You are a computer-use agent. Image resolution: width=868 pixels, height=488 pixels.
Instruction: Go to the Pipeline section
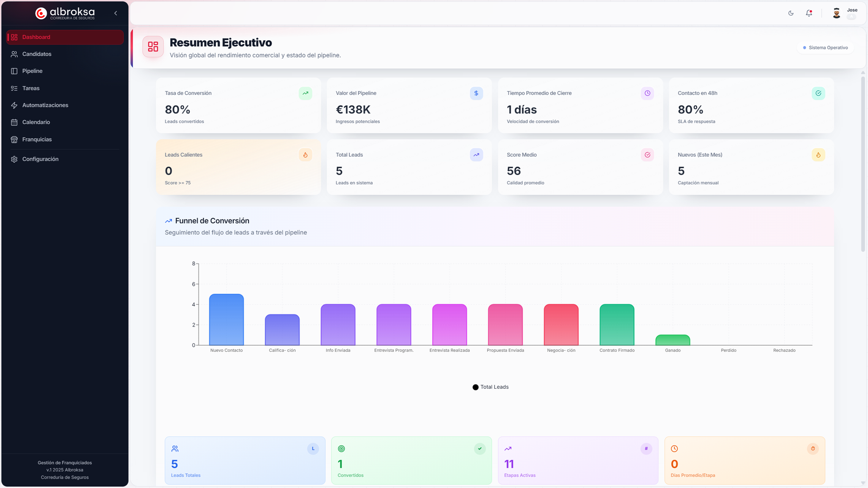(x=32, y=71)
